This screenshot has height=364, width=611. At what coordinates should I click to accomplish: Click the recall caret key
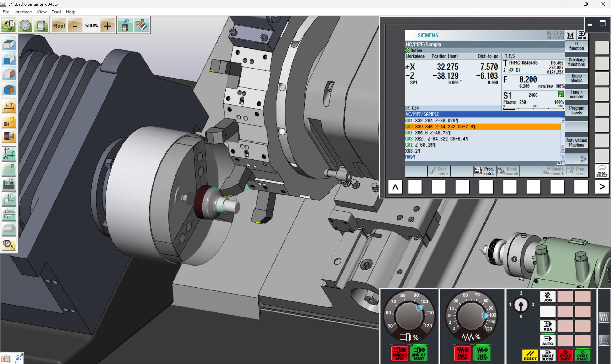[395, 187]
